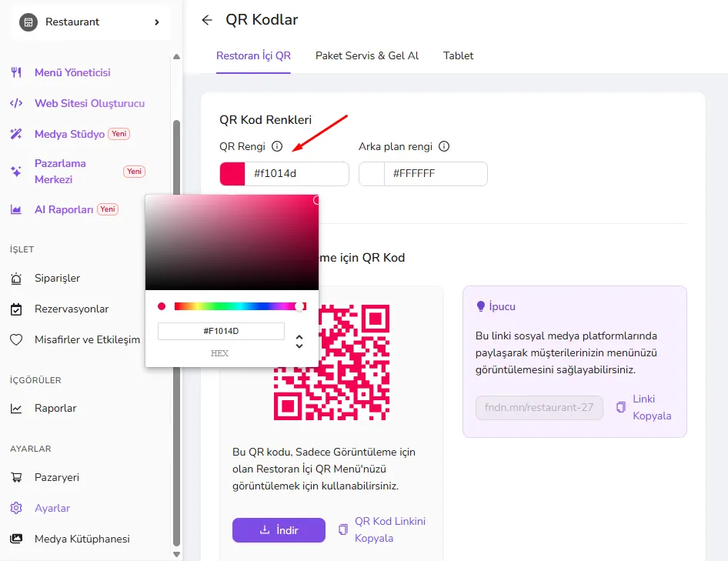
Task: Click the Pazarlama Merkezi sparkle icon
Action: pos(16,172)
